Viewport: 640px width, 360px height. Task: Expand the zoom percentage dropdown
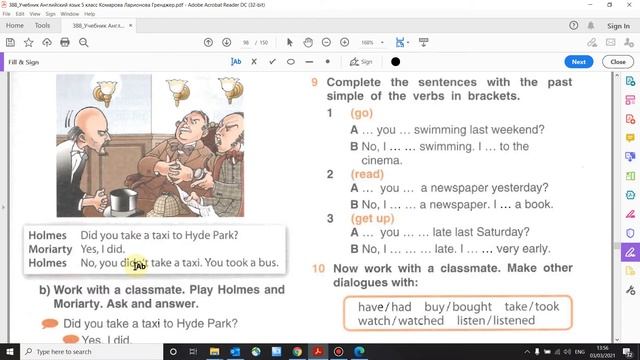coord(382,42)
